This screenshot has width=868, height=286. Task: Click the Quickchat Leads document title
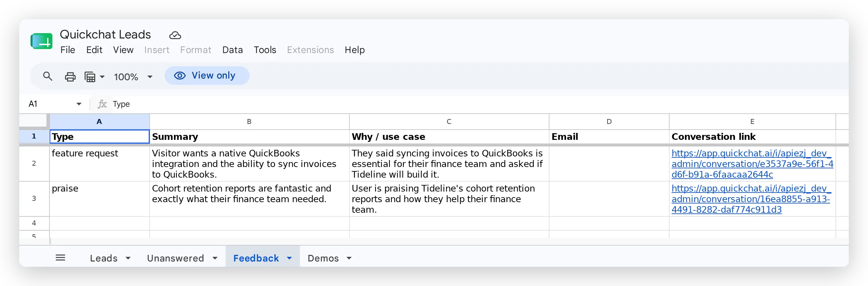tap(105, 34)
